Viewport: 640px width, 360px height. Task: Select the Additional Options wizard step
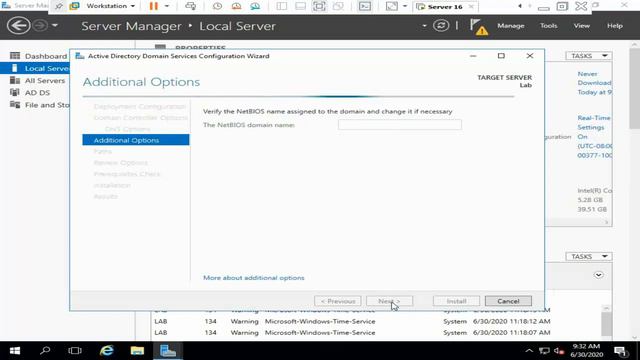(x=136, y=140)
